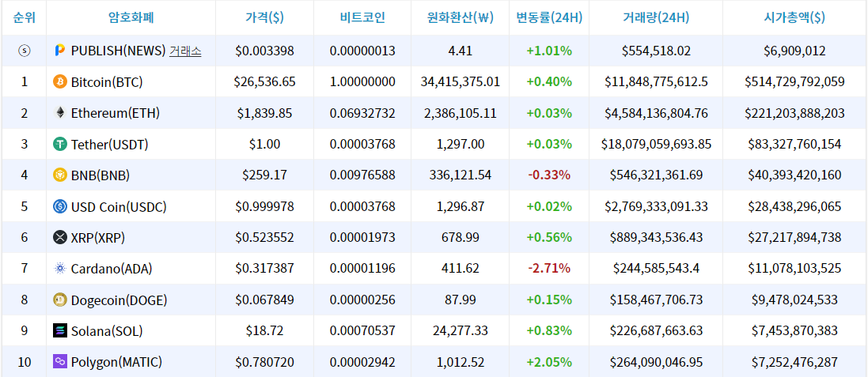Open the 거래소 link next to PUBLISH
Image resolution: width=868 pixels, height=377 pixels.
(185, 51)
